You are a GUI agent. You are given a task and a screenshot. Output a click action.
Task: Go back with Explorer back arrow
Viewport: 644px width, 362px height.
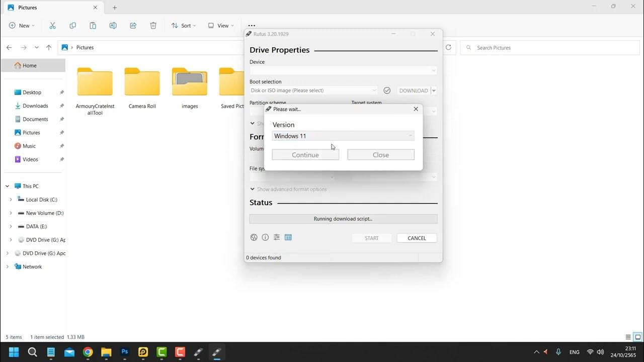pyautogui.click(x=9, y=47)
